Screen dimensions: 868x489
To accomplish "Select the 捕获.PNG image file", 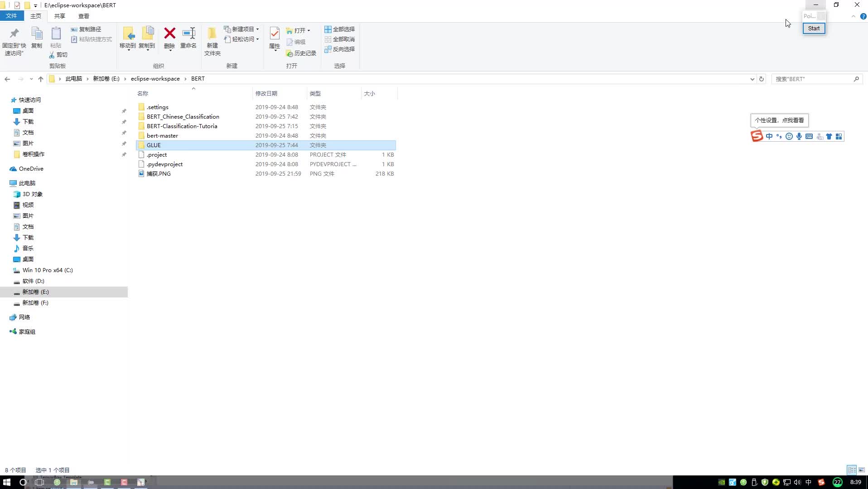I will tap(159, 174).
